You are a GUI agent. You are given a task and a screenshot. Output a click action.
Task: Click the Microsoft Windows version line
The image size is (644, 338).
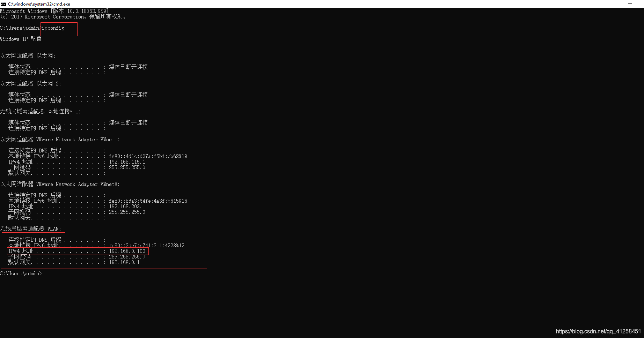tap(54, 11)
